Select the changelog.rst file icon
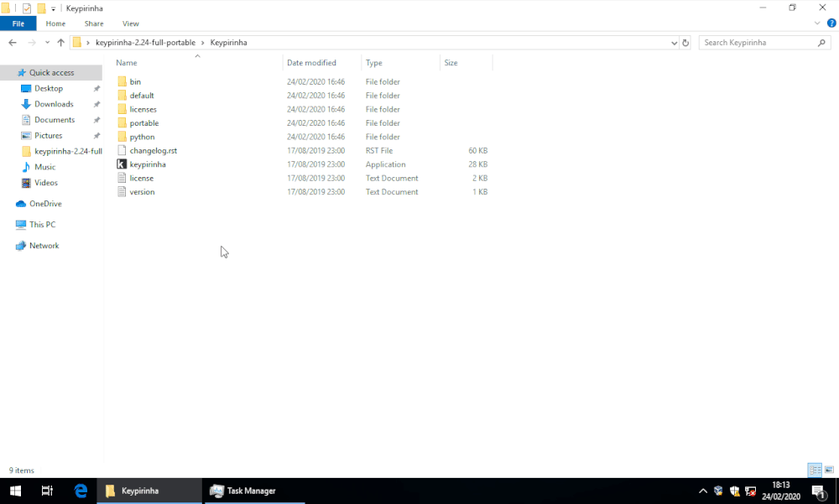 point(122,151)
